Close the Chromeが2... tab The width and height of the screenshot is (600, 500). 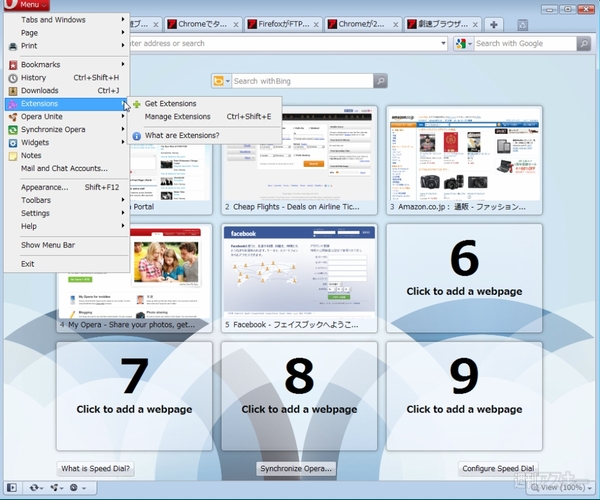pos(395,24)
